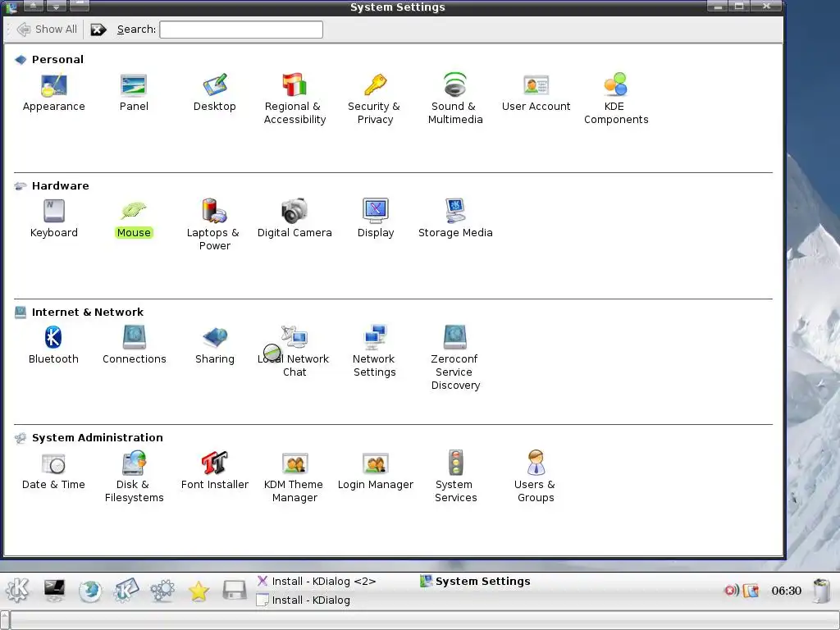Open Zeroconf Service Discovery
Viewport: 840px width, 630px height.
coord(454,358)
